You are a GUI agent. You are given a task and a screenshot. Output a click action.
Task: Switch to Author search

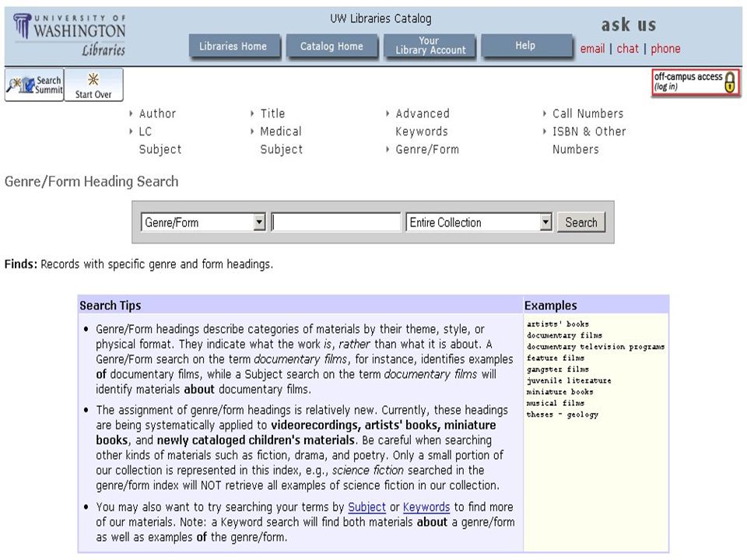(x=157, y=114)
